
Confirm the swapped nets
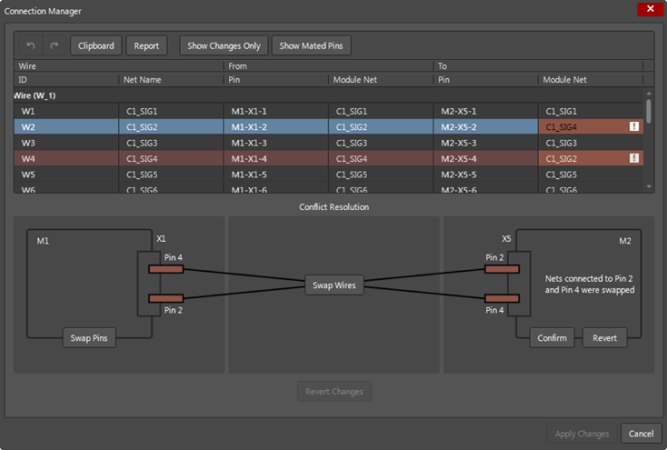552,338
